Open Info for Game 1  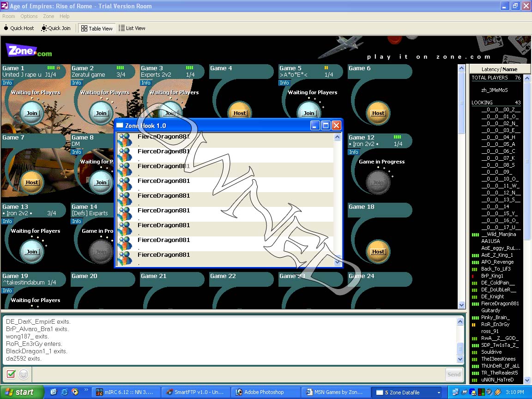(x=7, y=83)
